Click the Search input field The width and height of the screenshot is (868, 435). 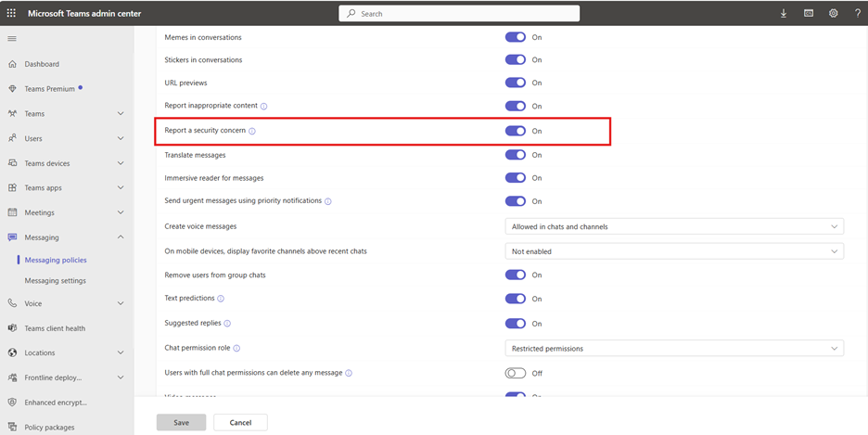click(459, 14)
